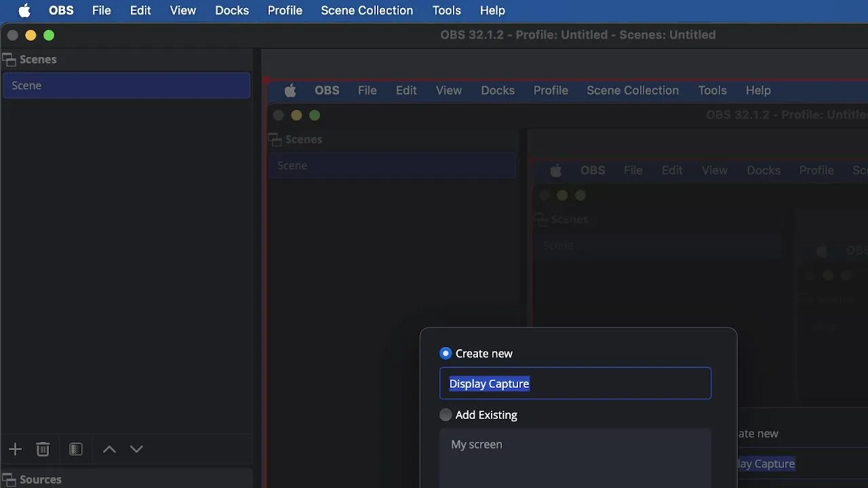Open the Help menu

(x=492, y=10)
